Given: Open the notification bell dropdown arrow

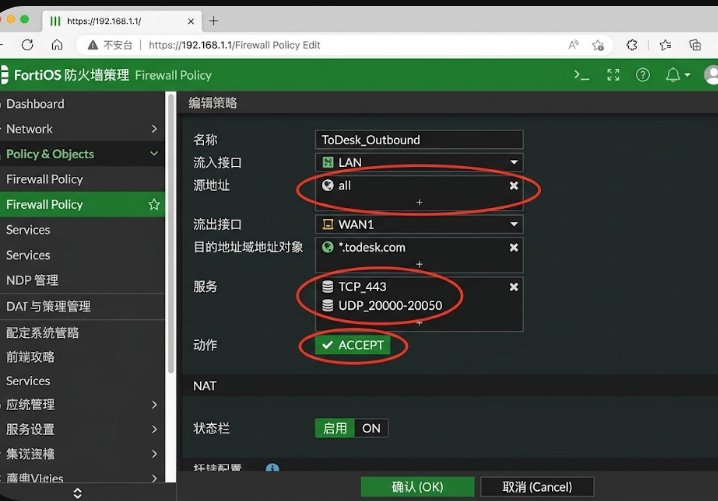Looking at the screenshot, I should tap(687, 75).
